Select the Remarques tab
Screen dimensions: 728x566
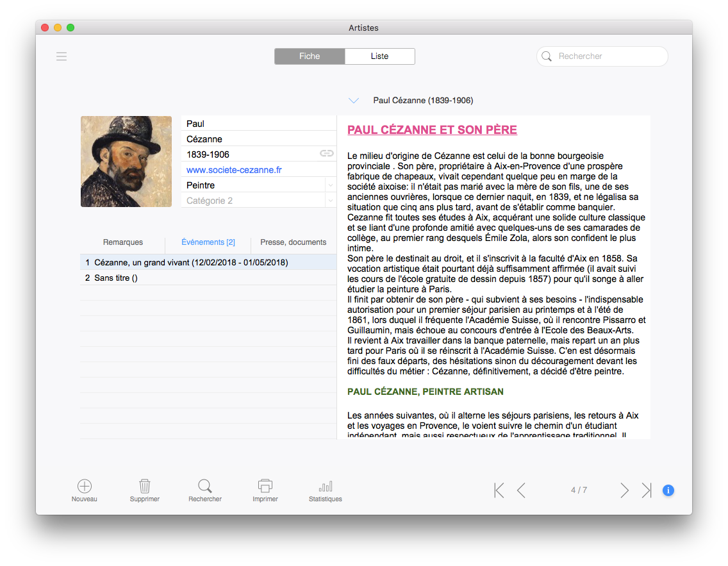coord(123,242)
